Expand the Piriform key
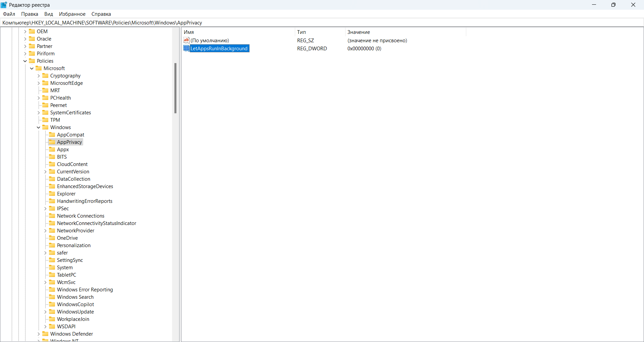 click(x=25, y=54)
